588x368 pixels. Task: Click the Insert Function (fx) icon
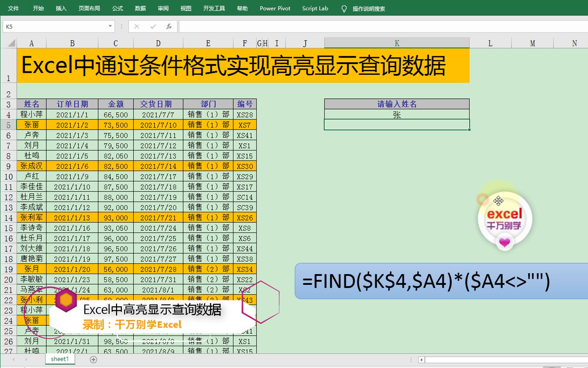click(169, 26)
